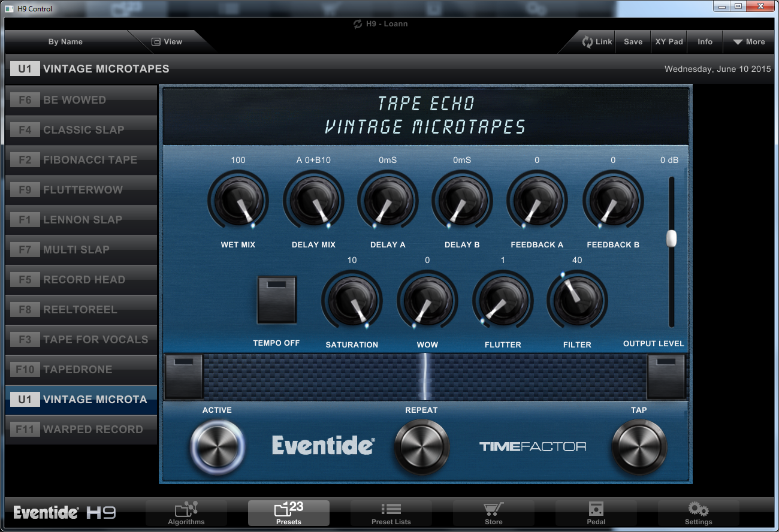Click the Feedback B knob

613,201
